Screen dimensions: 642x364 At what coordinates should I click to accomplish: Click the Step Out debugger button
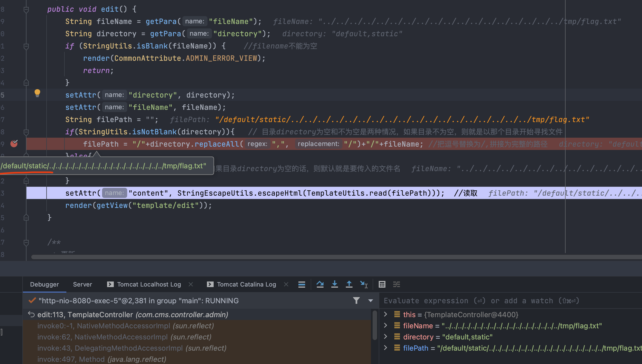349,284
